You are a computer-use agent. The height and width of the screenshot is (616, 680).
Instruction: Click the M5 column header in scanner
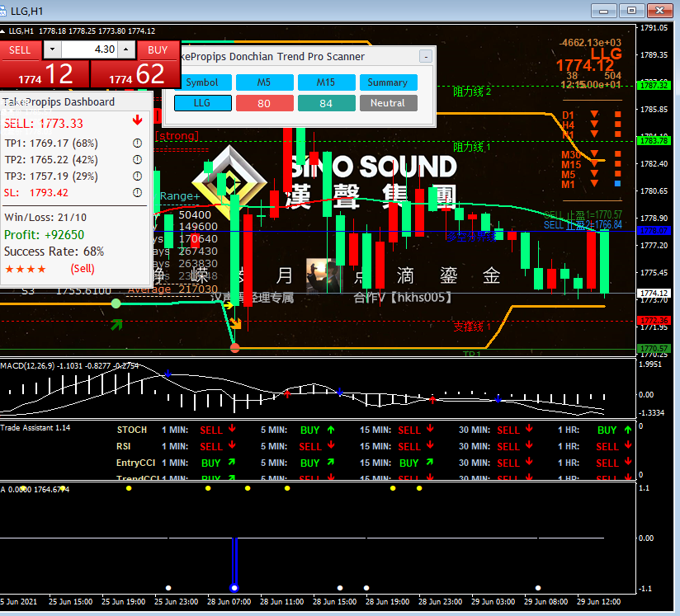click(265, 82)
